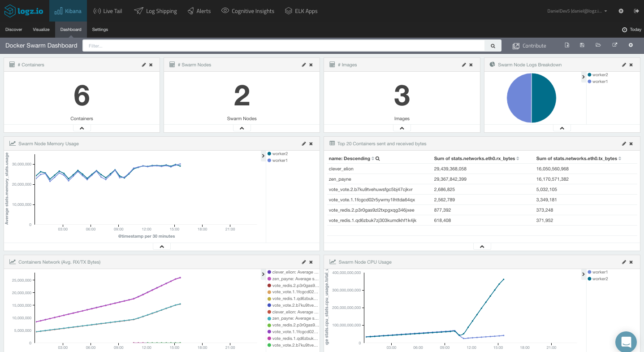
Task: Collapse Memory Usage panel bottom chevron
Action: [162, 247]
